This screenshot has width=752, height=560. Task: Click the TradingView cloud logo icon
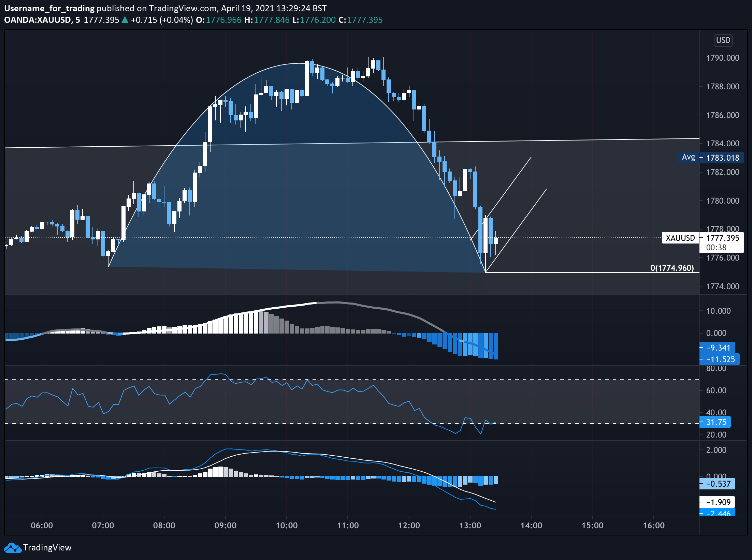(x=13, y=548)
